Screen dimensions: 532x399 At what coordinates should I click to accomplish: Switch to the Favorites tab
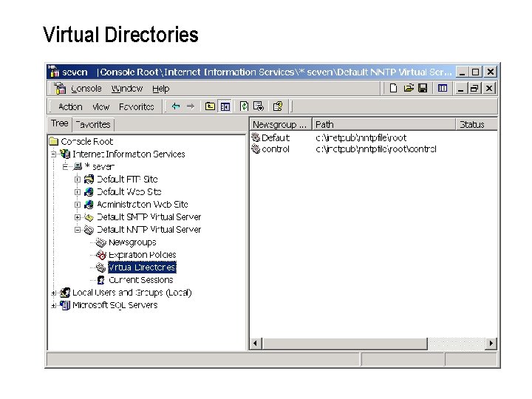(93, 125)
